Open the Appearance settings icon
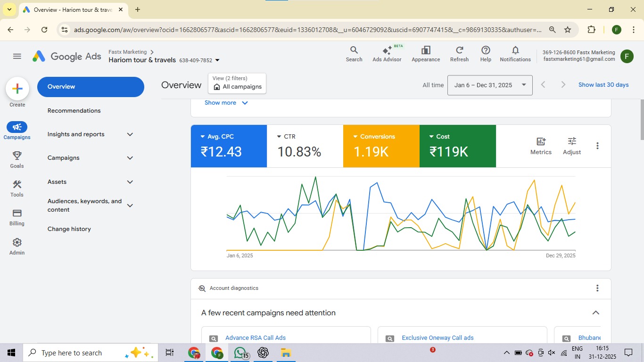Viewport: 644px width, 362px height. [426, 50]
